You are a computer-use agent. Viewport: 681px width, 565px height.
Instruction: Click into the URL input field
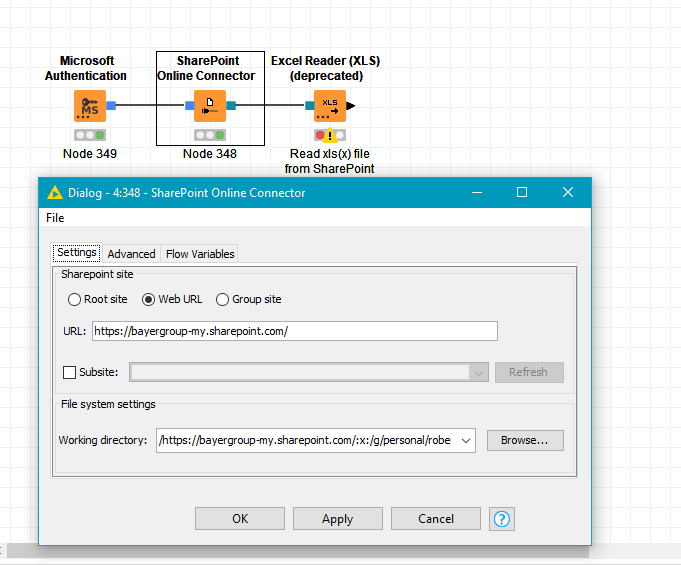(x=295, y=331)
